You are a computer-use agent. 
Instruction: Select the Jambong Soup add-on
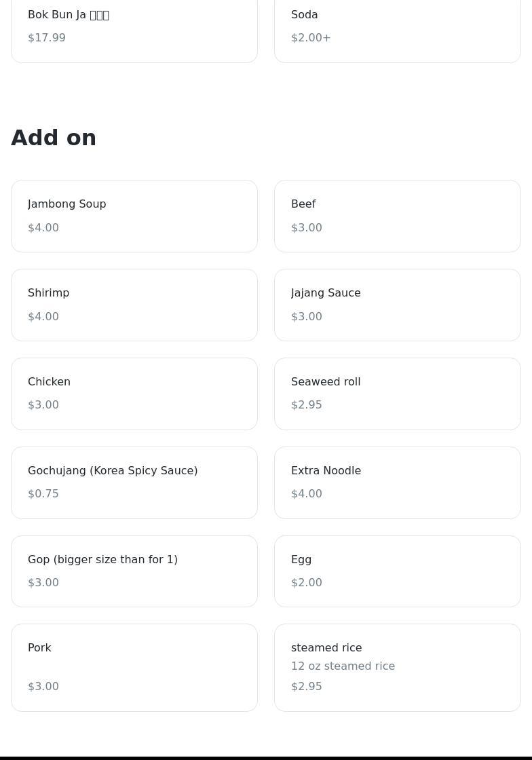click(x=134, y=216)
